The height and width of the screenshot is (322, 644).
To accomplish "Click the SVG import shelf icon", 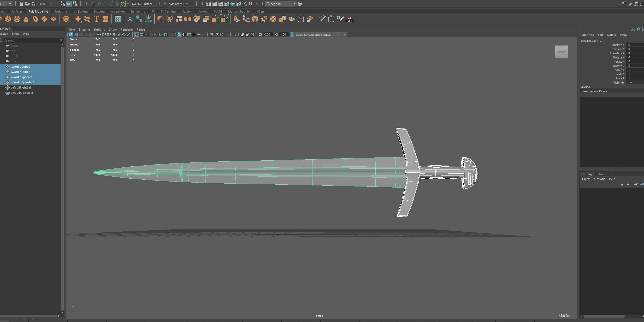I will 105,19.
